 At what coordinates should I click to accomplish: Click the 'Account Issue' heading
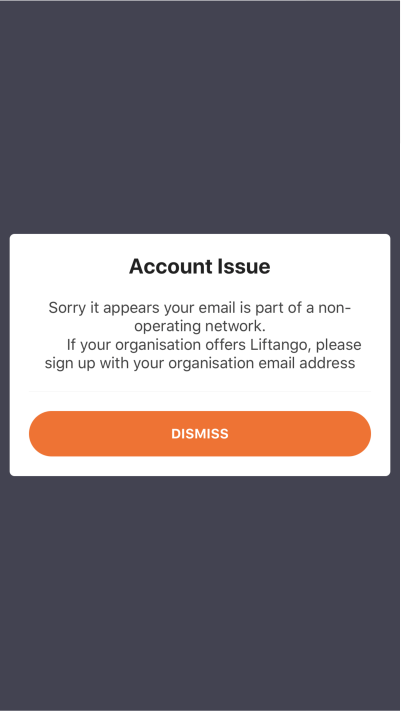[200, 266]
